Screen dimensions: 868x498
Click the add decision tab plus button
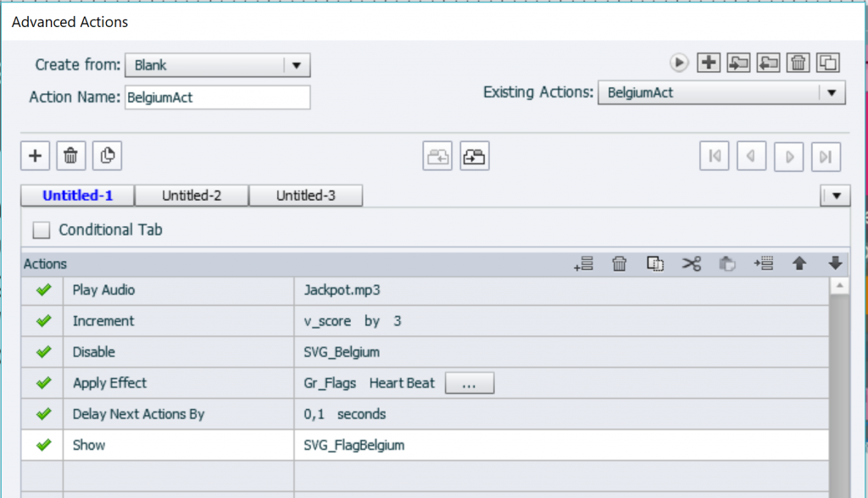coord(35,156)
